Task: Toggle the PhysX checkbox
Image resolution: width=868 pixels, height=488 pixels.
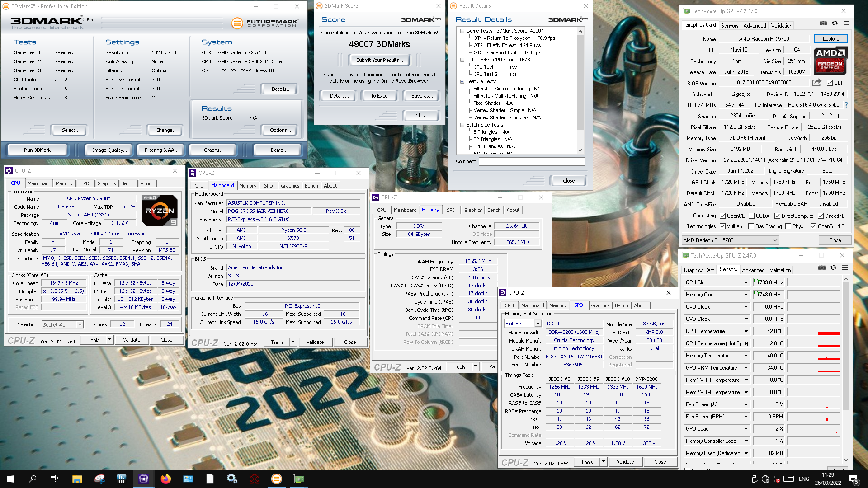Action: click(788, 226)
